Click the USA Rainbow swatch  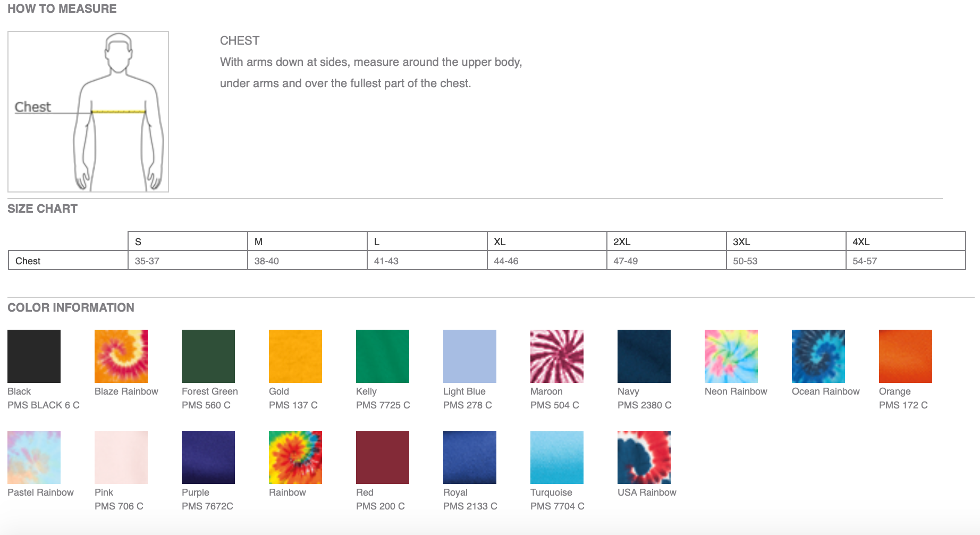pyautogui.click(x=644, y=457)
